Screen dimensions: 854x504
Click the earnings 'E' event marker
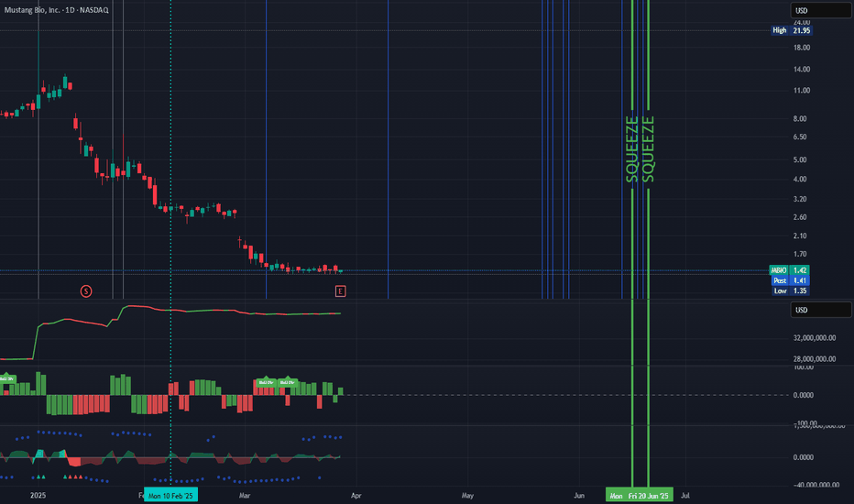340,291
